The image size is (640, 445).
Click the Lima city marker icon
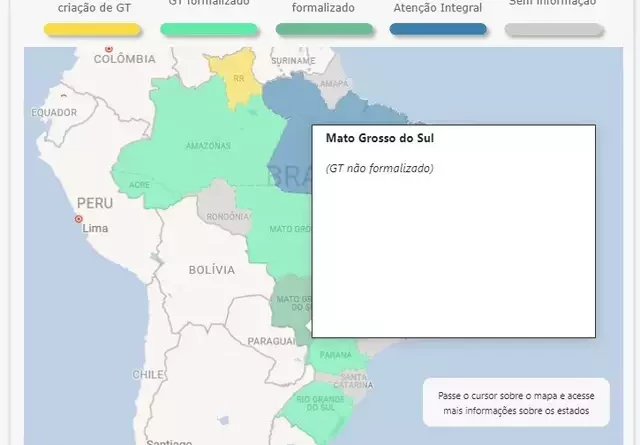tap(78, 219)
